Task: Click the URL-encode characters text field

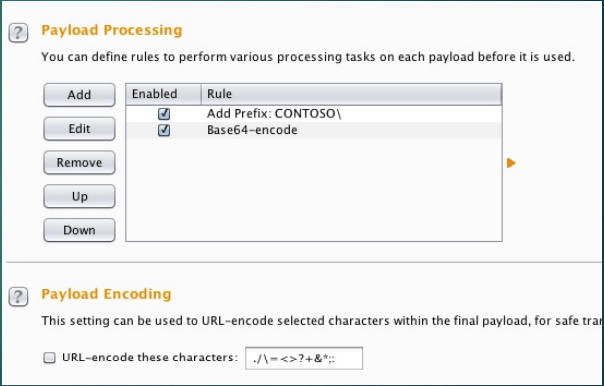Action: point(304,358)
